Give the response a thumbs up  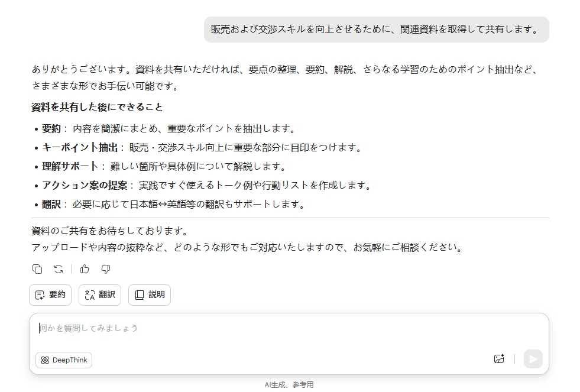[x=85, y=269]
